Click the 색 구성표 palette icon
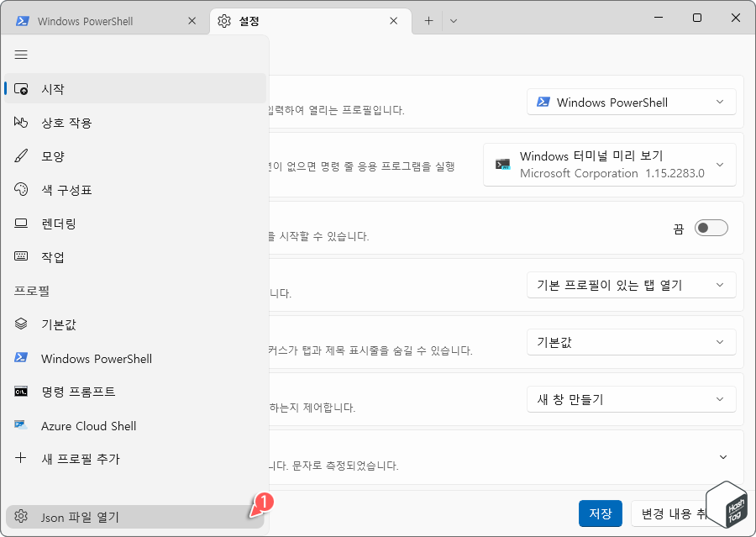 pos(21,189)
